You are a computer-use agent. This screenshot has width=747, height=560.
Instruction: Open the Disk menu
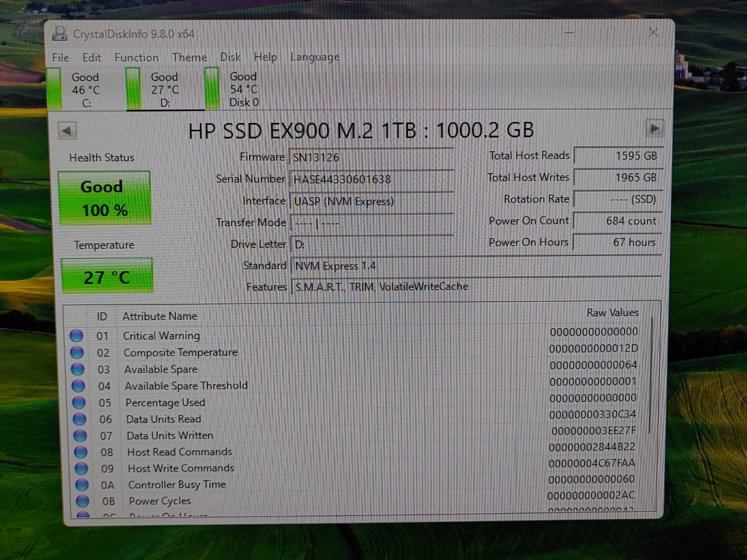pyautogui.click(x=230, y=57)
